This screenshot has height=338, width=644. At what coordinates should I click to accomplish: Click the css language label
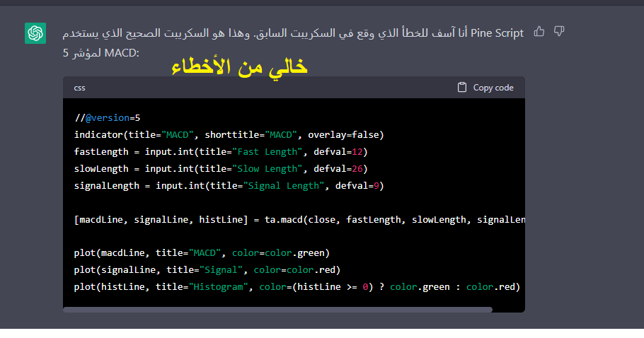click(x=79, y=88)
